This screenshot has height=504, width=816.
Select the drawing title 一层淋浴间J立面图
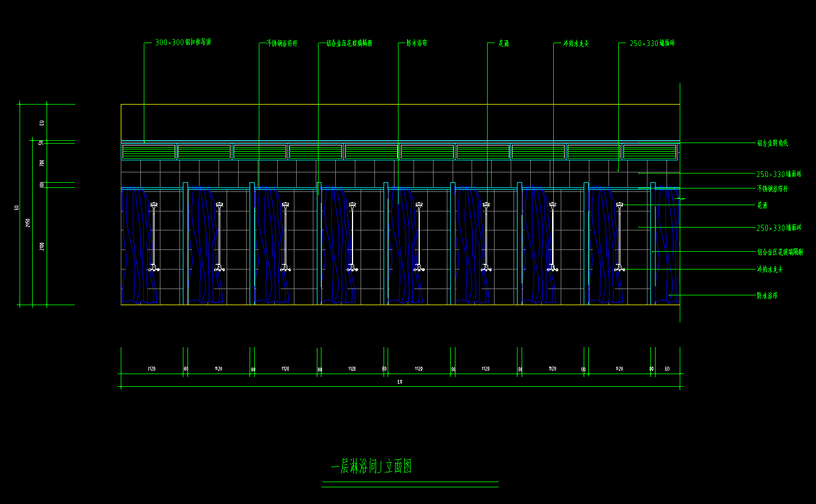point(371,467)
